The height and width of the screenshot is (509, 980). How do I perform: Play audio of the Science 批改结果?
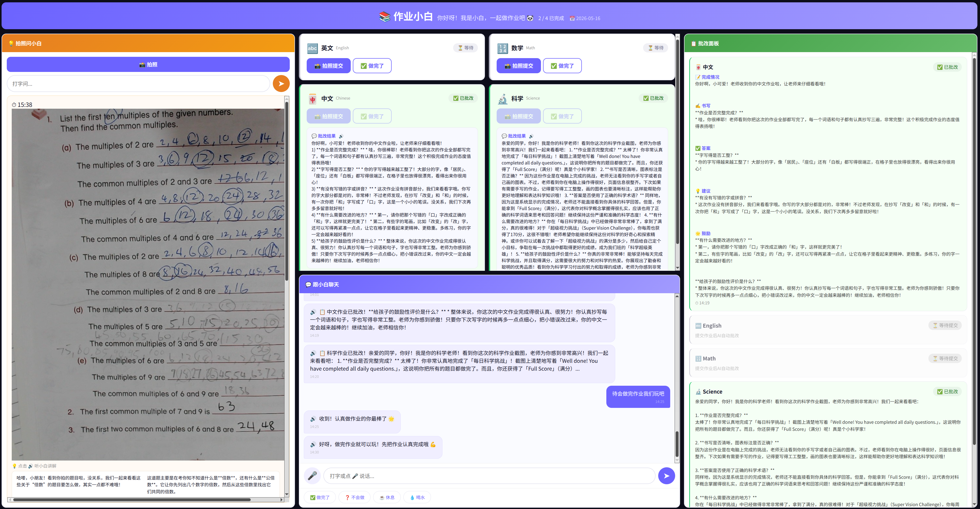531,136
